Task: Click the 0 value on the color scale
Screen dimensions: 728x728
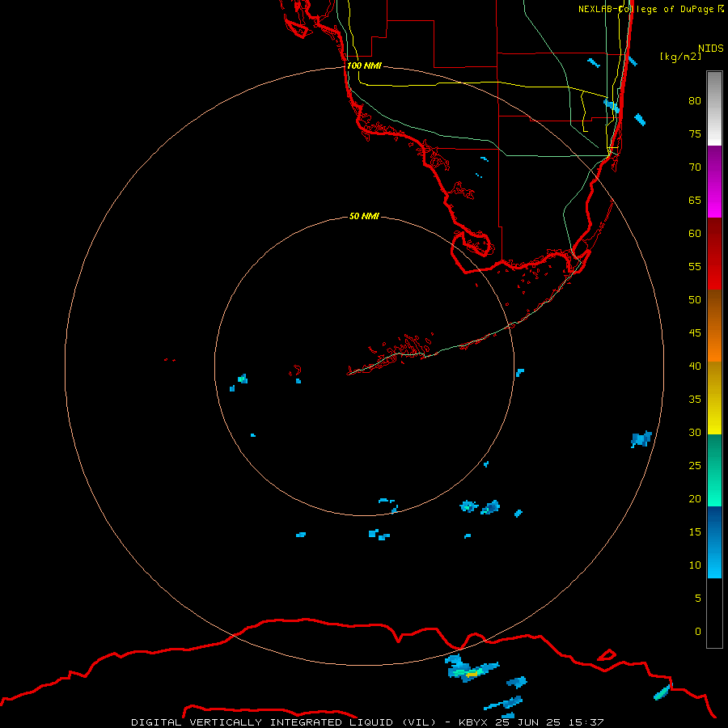Action: pos(698,632)
